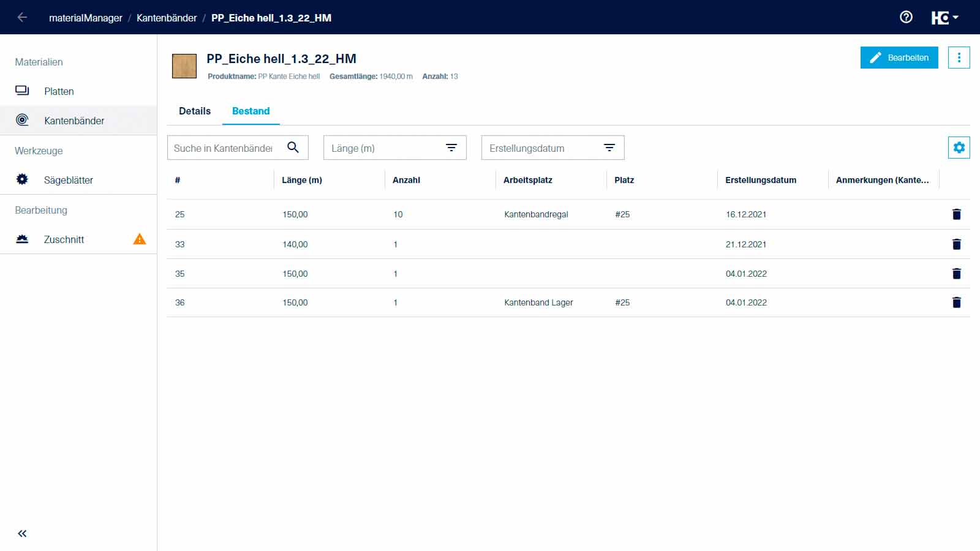Sort by Platz column header
980x551 pixels.
[624, 180]
